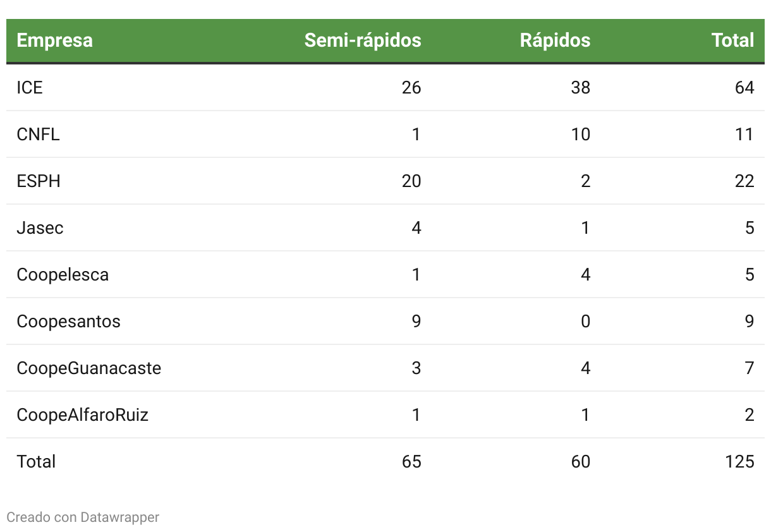Click the Semi-rápidos total 65

point(411,462)
